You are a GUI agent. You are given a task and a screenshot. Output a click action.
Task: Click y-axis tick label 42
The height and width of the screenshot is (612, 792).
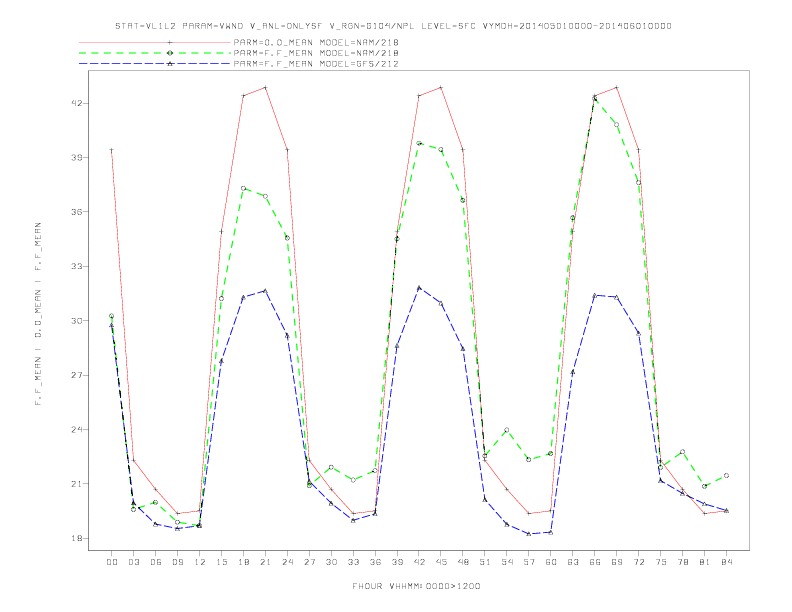(76, 103)
